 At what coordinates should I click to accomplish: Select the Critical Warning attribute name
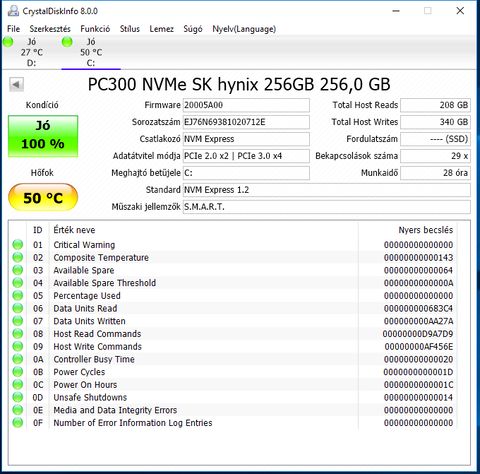(84, 245)
